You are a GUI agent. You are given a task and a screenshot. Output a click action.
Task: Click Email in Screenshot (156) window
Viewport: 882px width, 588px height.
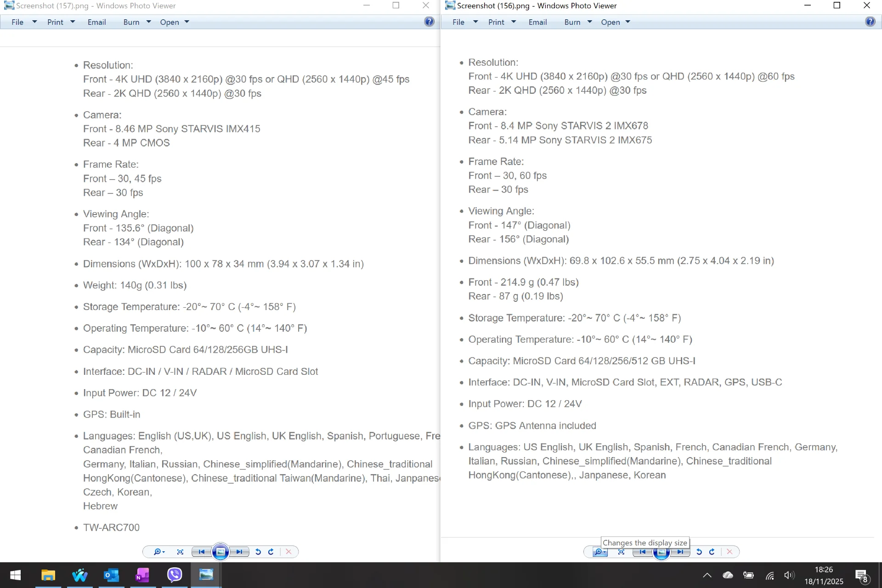[537, 22]
